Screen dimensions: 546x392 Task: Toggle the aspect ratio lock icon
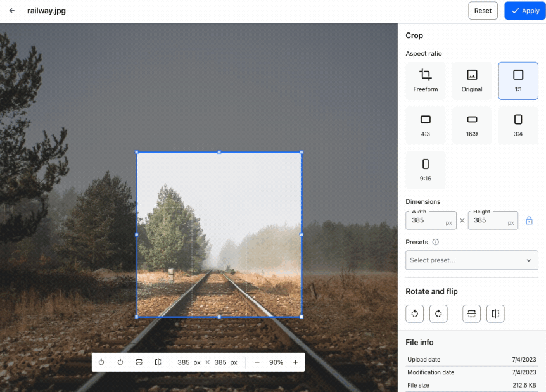[x=530, y=220]
